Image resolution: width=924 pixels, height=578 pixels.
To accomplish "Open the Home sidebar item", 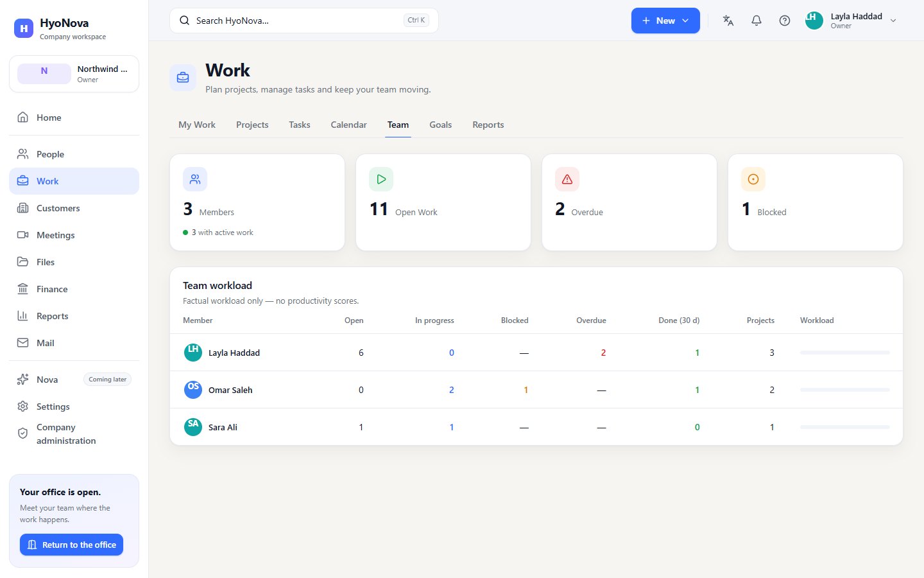I will (x=74, y=118).
